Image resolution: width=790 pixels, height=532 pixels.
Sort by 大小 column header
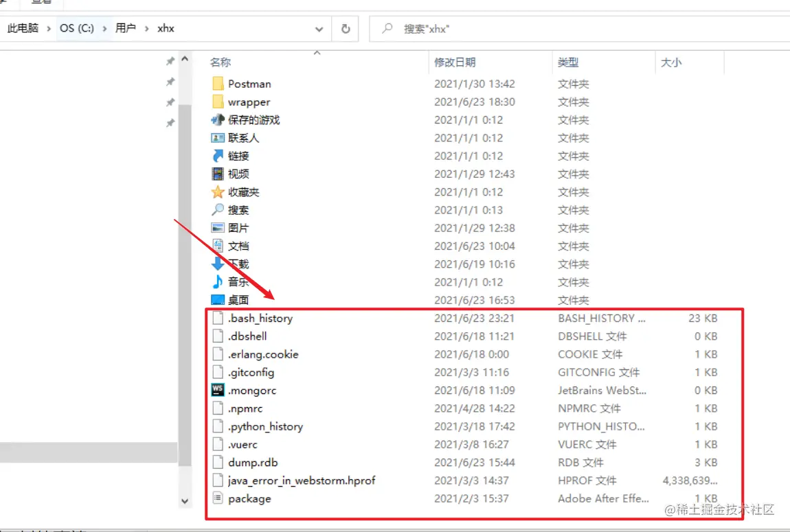coord(671,62)
